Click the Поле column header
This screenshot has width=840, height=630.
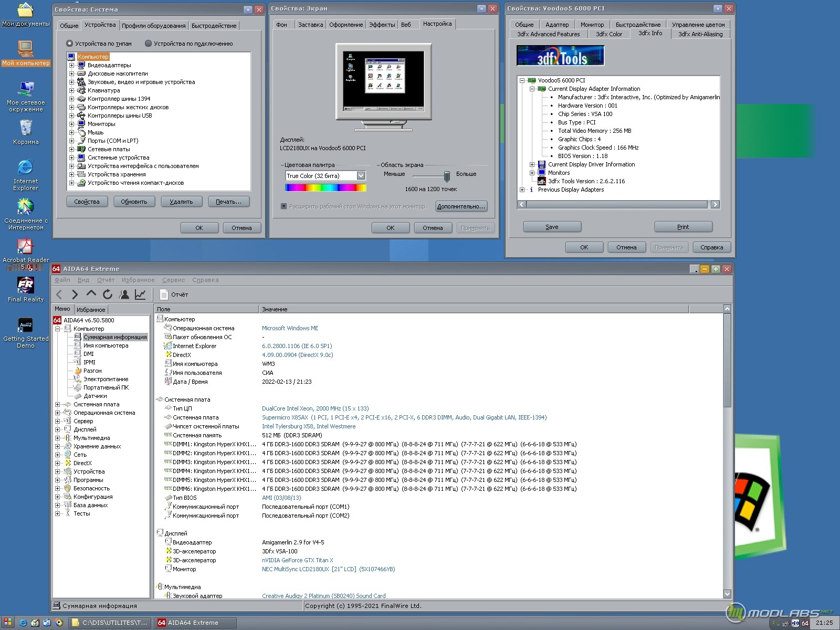[206, 309]
